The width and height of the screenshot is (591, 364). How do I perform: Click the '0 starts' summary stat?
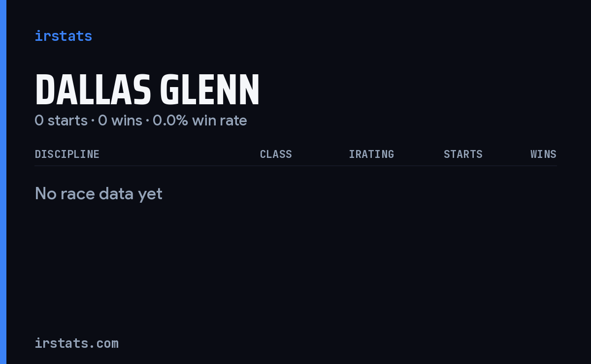(61, 121)
